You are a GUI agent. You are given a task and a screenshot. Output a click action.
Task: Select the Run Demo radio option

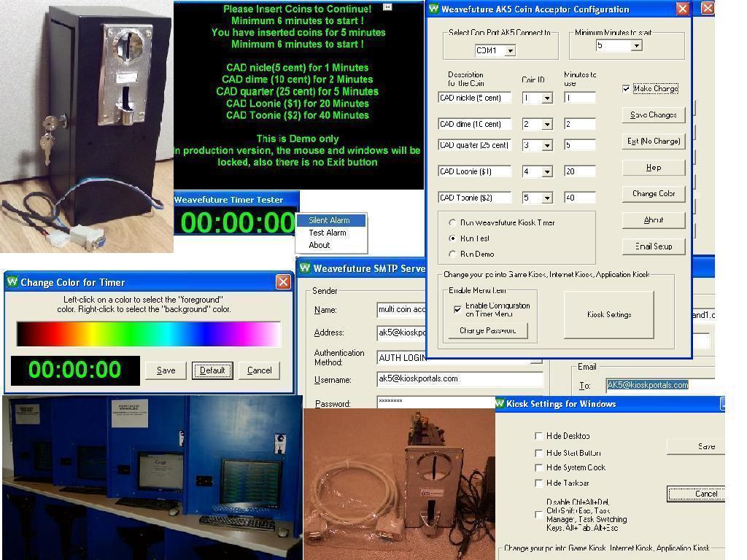pyautogui.click(x=452, y=254)
